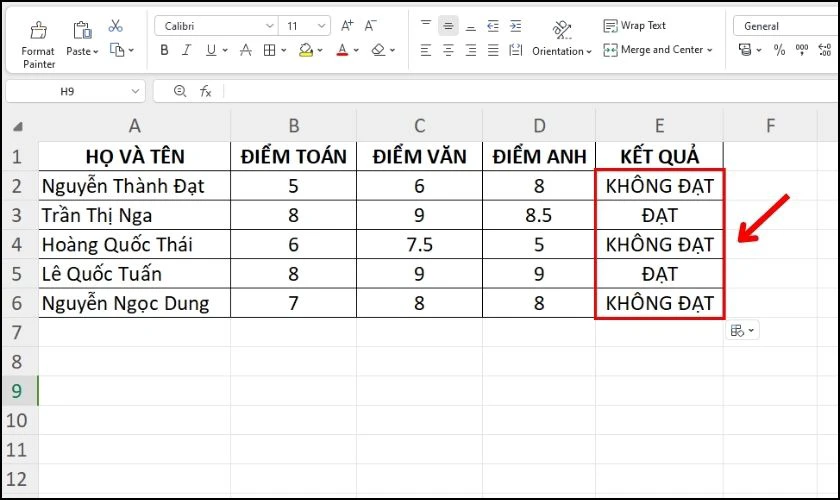Screen dimensions: 840x500
Task: Open the paste options button below table
Action: click(742, 331)
